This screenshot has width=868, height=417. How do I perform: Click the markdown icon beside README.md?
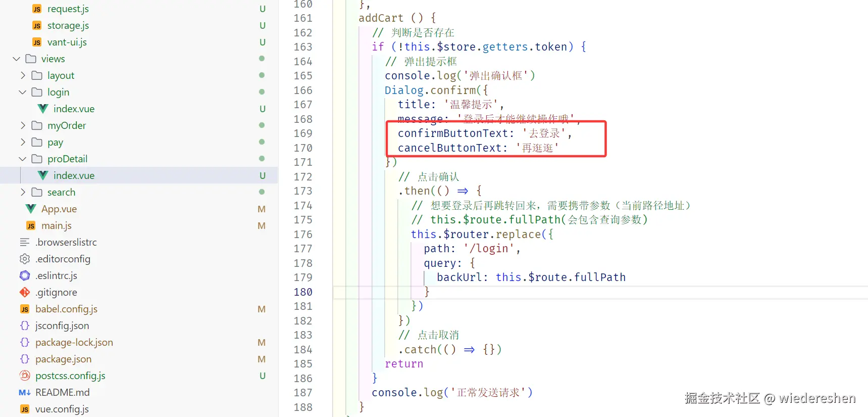tap(25, 392)
